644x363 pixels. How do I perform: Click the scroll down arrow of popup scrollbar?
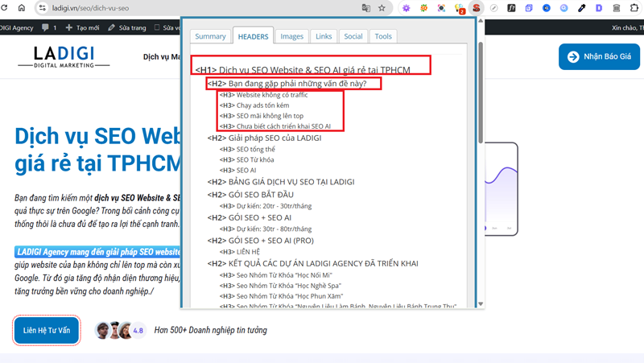click(481, 304)
